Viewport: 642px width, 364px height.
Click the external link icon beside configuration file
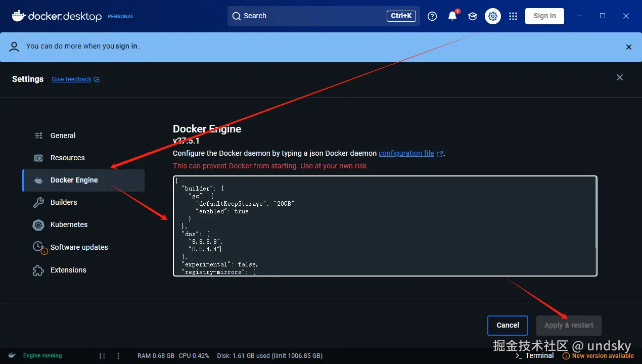tap(440, 154)
